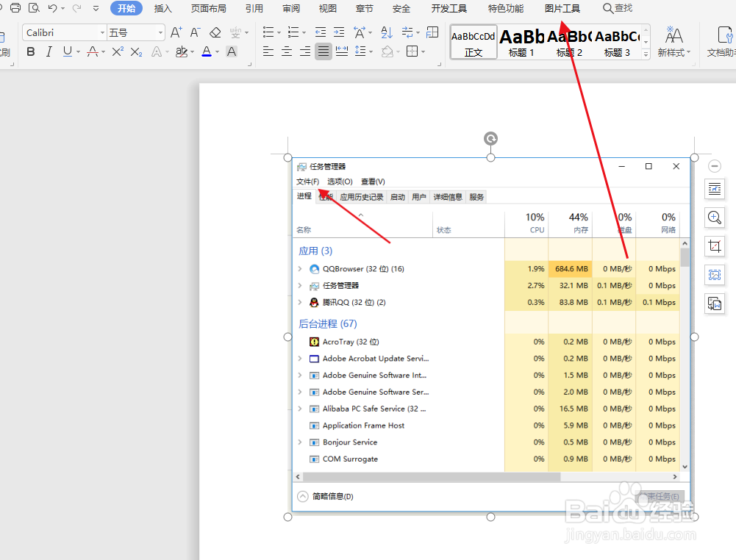The height and width of the screenshot is (560, 736).
Task: Open the 五号 font size dropdown
Action: [x=160, y=33]
